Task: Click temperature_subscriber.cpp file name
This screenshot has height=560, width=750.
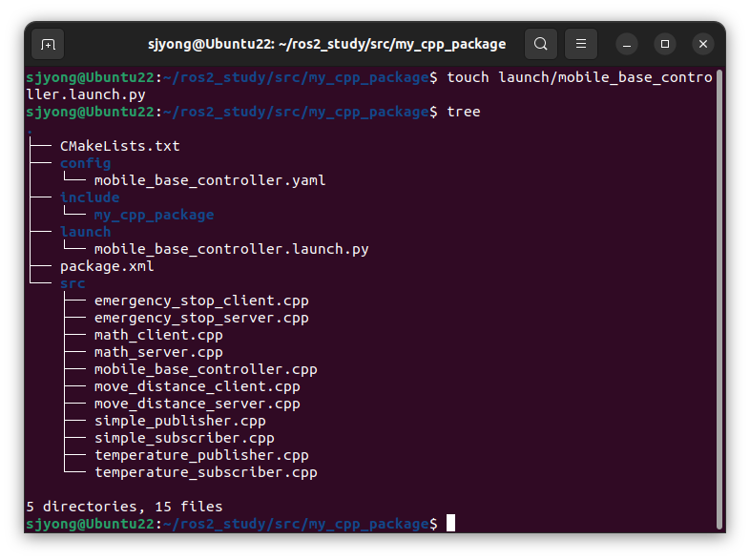Action: [x=206, y=472]
